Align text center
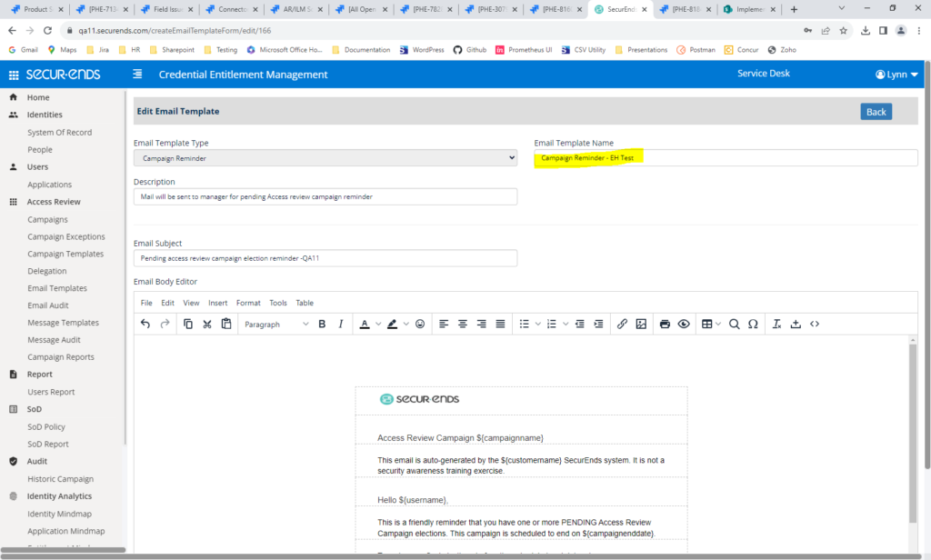Viewport: 931px width, 560px height. click(463, 324)
